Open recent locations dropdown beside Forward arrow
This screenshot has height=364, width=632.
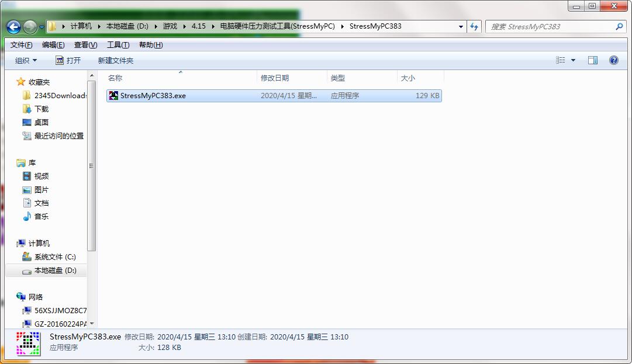(42, 27)
